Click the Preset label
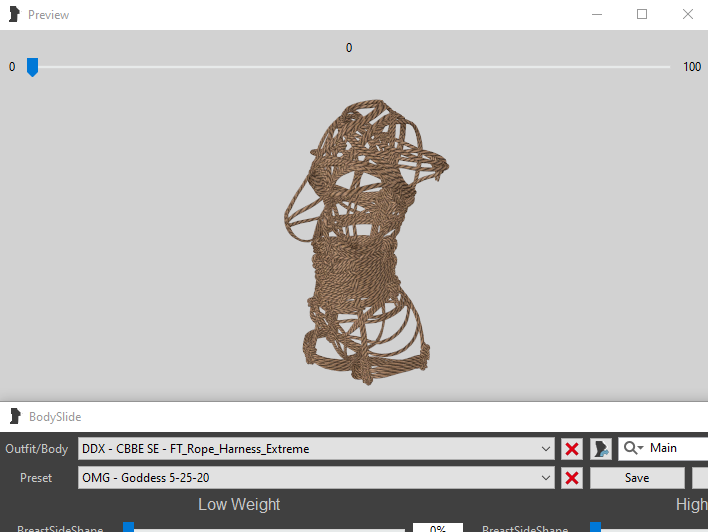 click(x=36, y=478)
